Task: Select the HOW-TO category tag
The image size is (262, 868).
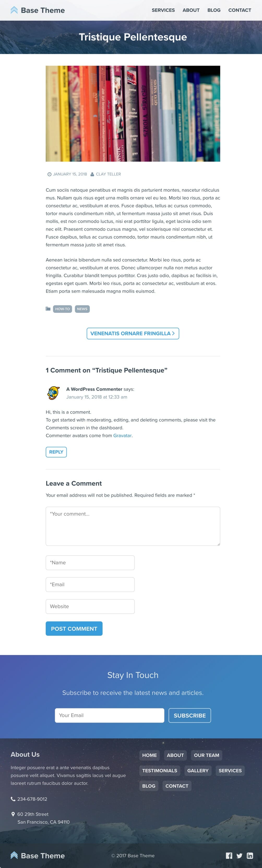Action: (62, 309)
